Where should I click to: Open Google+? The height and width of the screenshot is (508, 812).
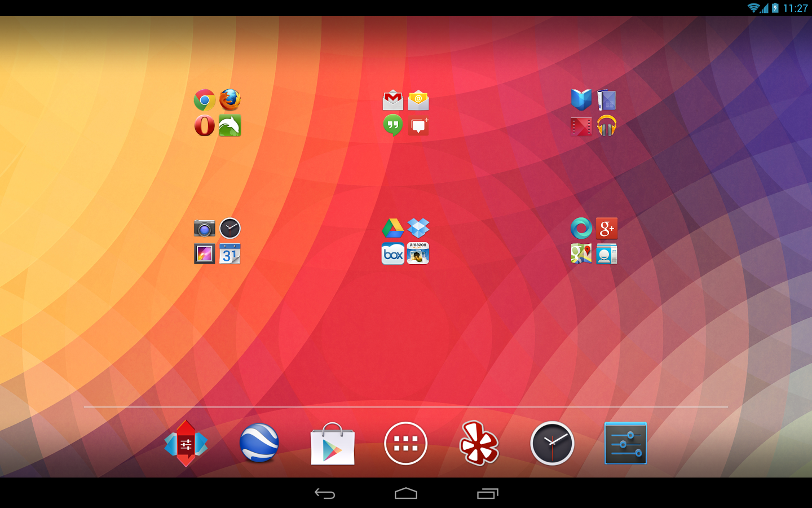point(607,228)
